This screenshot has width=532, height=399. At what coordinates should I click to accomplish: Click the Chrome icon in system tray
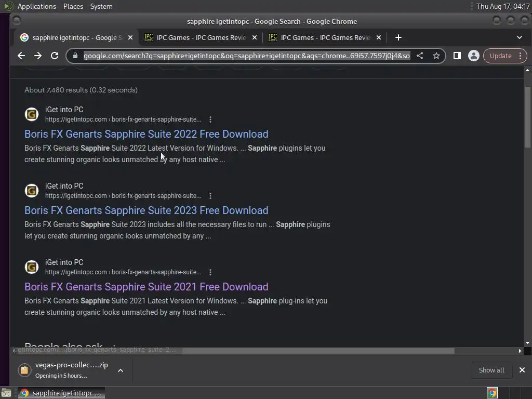click(x=492, y=393)
